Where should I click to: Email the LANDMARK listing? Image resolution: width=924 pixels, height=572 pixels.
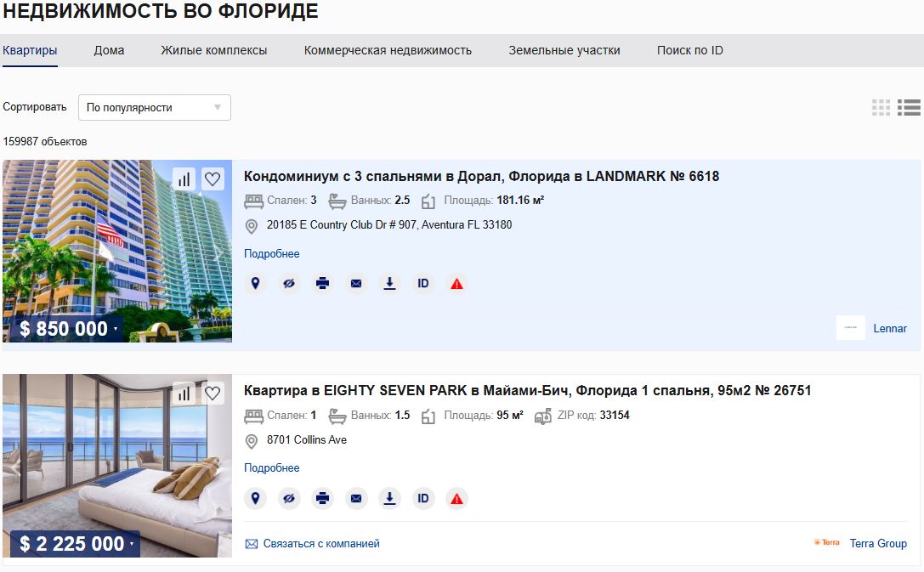(x=356, y=284)
